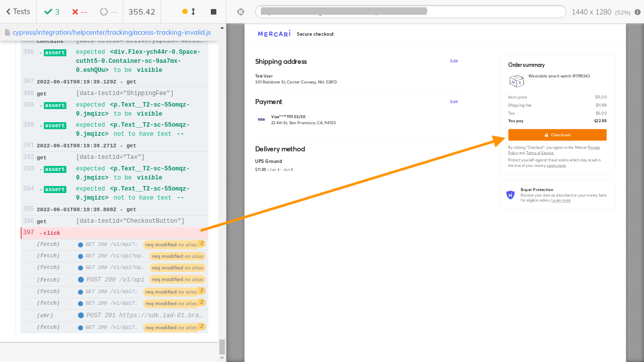
Task: Open the Terms of Service link
Action: 540,153
